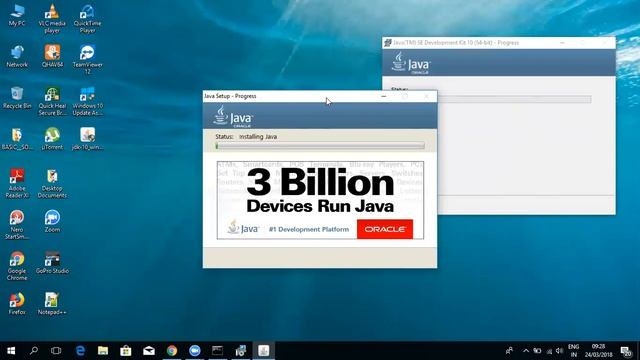Open the clock and date flyout
640x360 pixels.
click(598, 351)
